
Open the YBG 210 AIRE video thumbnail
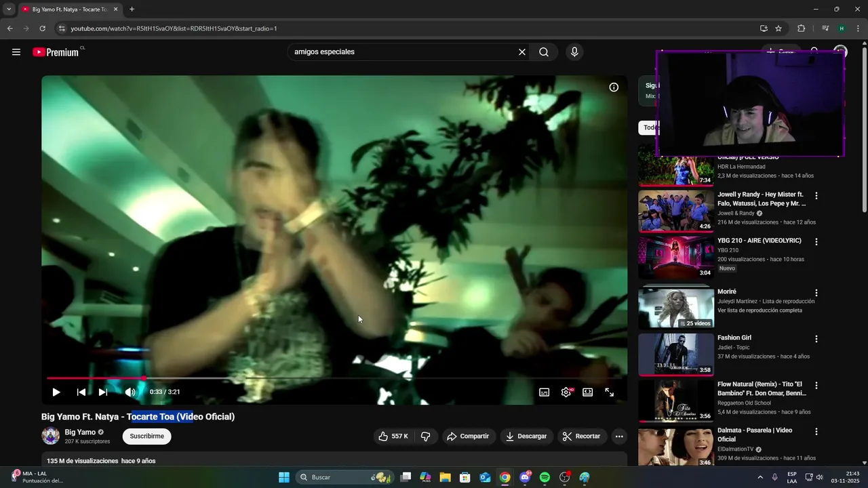tap(676, 258)
